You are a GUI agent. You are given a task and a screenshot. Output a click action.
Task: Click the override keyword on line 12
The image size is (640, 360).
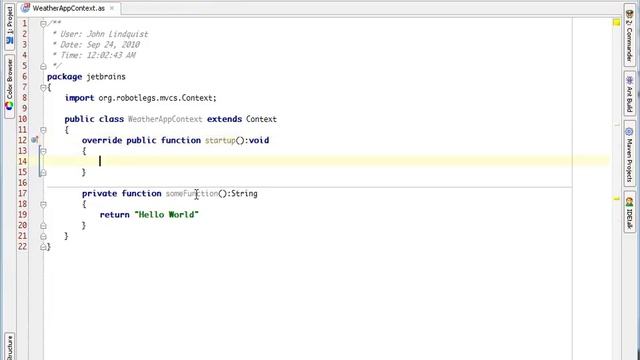pyautogui.click(x=102, y=140)
